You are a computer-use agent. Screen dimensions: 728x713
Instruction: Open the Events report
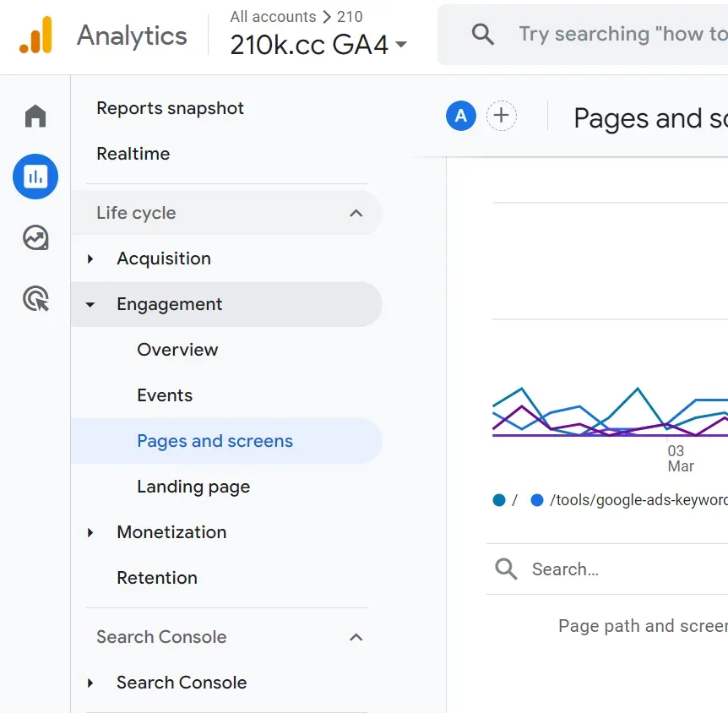(x=165, y=395)
